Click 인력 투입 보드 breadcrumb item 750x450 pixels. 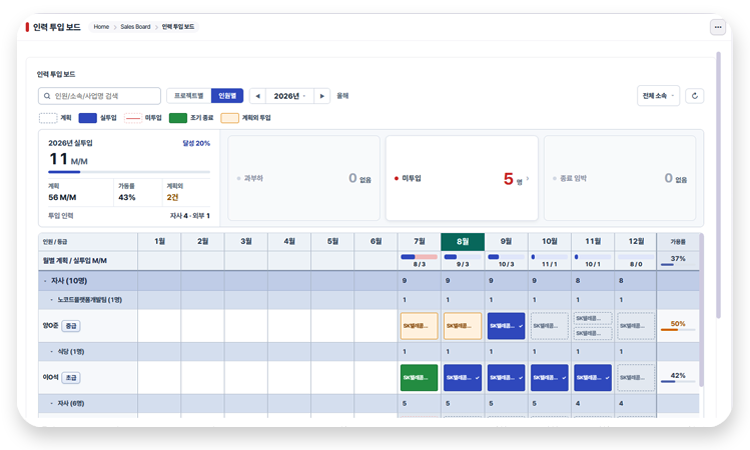178,27
